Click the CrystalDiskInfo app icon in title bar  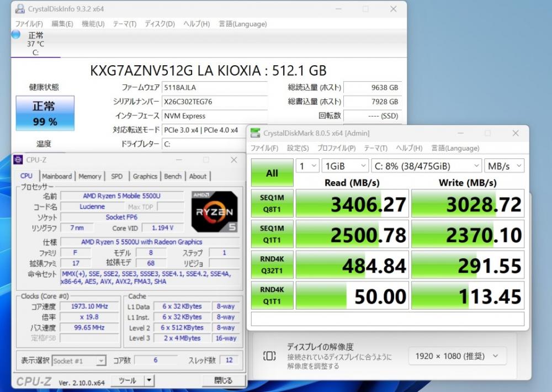point(20,9)
